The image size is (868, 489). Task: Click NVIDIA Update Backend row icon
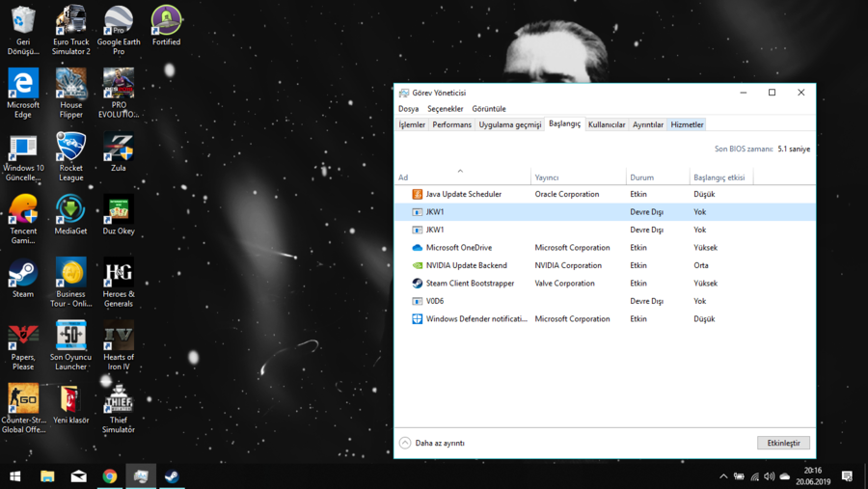pos(417,265)
